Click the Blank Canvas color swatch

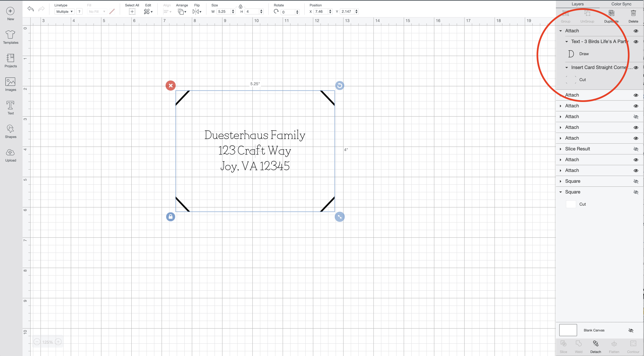tap(568, 330)
